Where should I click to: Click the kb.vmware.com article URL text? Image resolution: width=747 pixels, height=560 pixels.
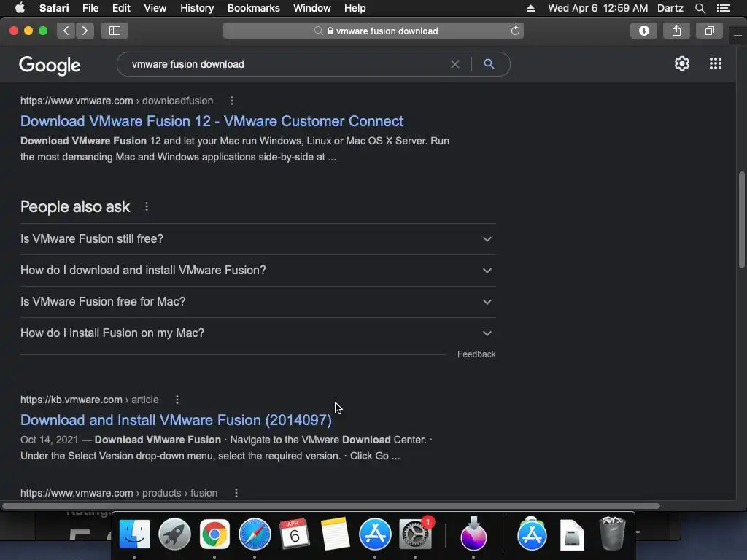tap(90, 400)
